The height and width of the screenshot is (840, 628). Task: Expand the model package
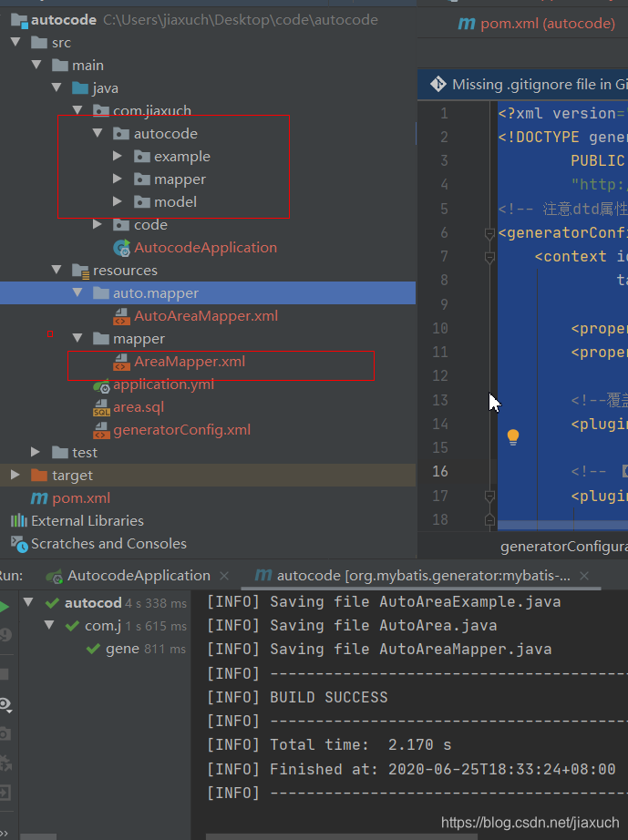pyautogui.click(x=118, y=201)
